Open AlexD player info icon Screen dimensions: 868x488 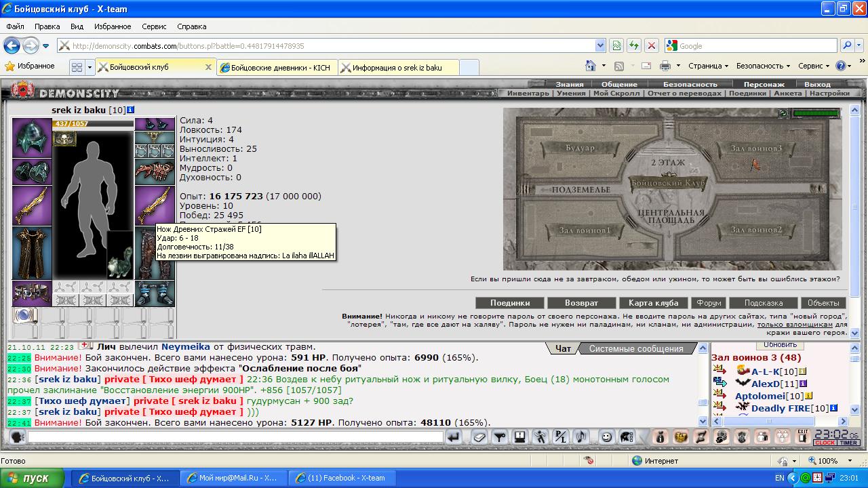804,384
